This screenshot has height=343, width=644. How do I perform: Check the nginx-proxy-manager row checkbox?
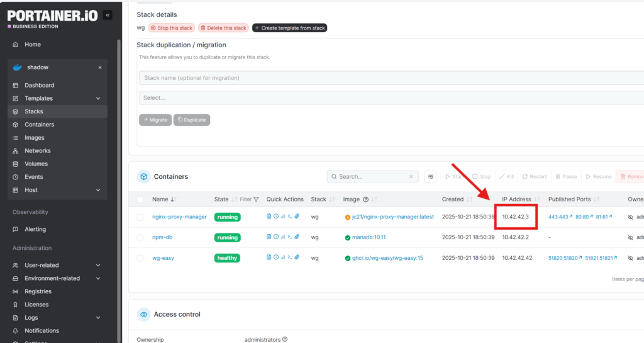coord(140,217)
